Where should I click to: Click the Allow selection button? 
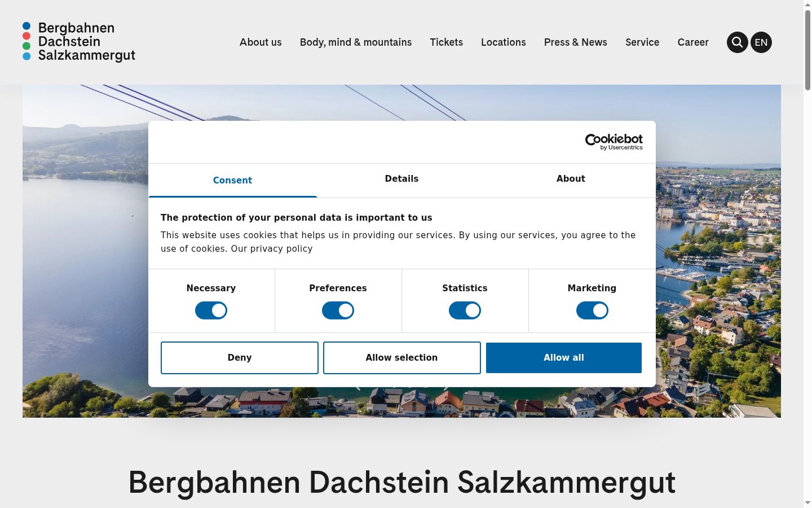tap(401, 358)
